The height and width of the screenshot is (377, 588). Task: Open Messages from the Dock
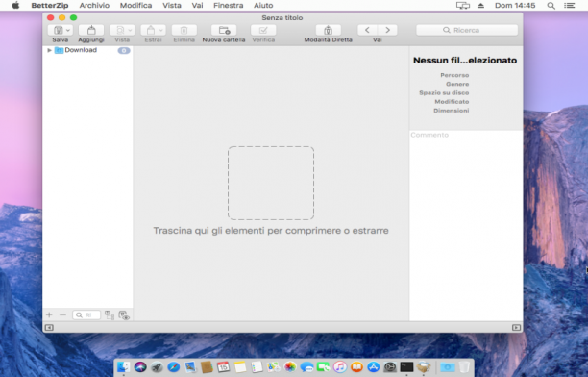pyautogui.click(x=306, y=366)
